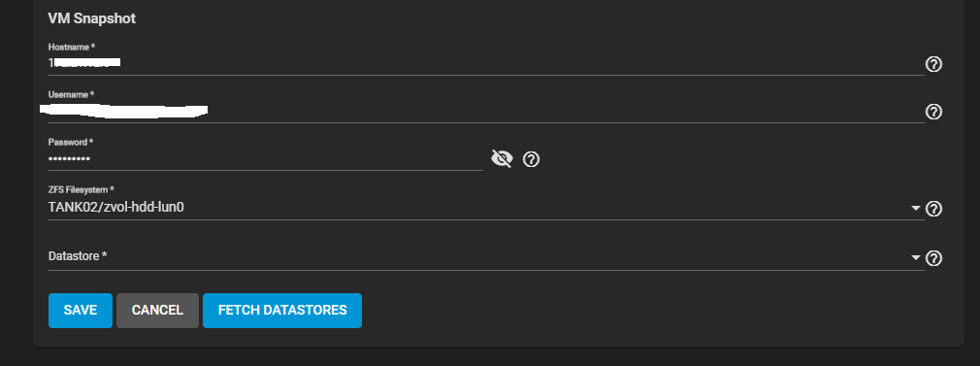Expand the ZFS Filesystem dropdown arrow
980x366 pixels.
[x=916, y=209]
